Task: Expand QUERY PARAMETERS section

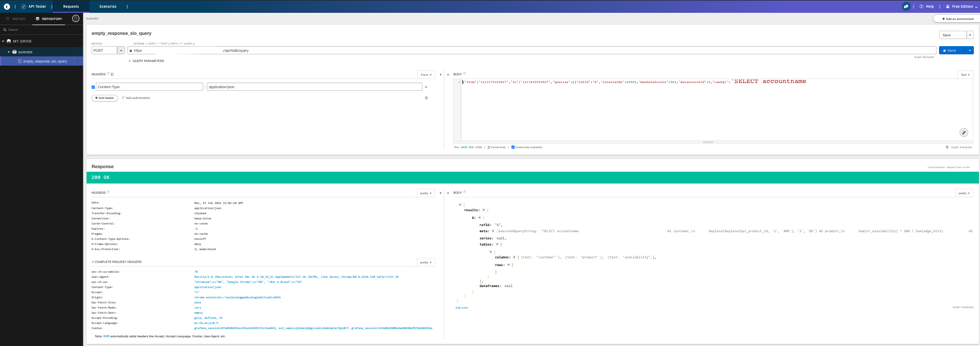Action: coord(146,61)
